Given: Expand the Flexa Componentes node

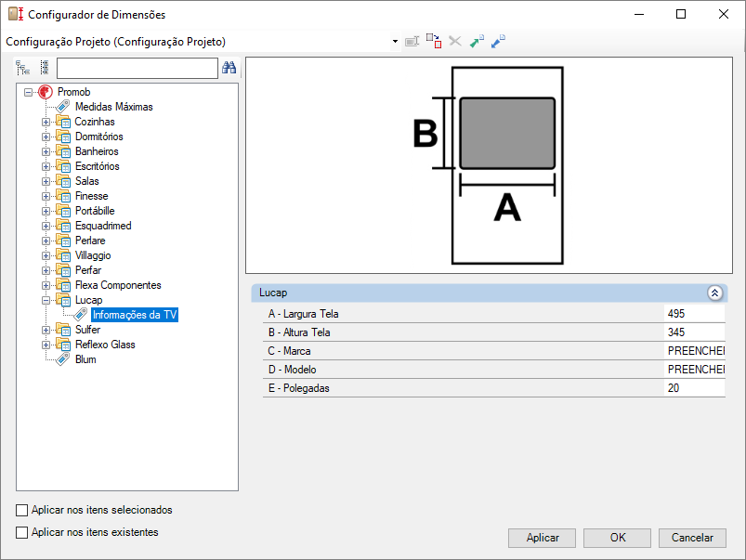Looking at the screenshot, I should tap(46, 285).
